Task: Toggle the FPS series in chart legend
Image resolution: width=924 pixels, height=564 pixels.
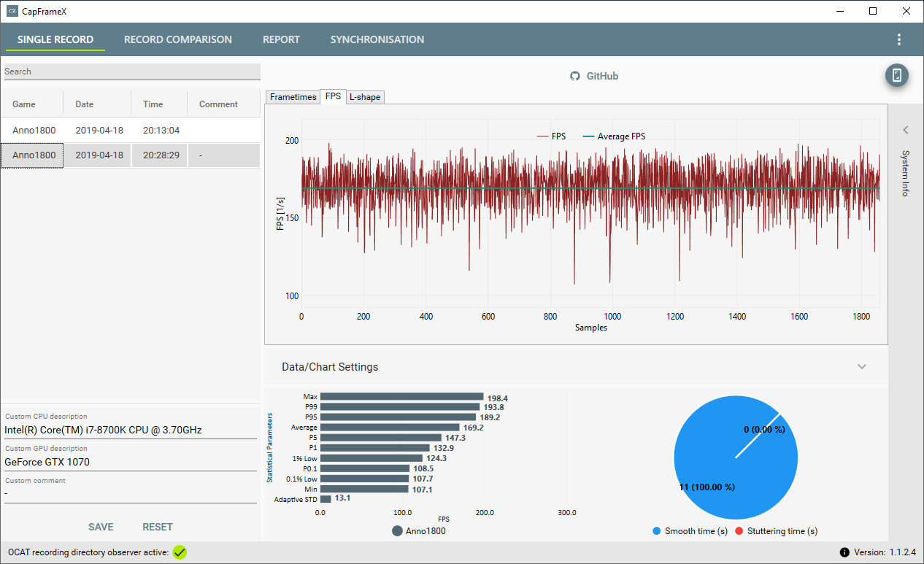Action: (x=551, y=136)
